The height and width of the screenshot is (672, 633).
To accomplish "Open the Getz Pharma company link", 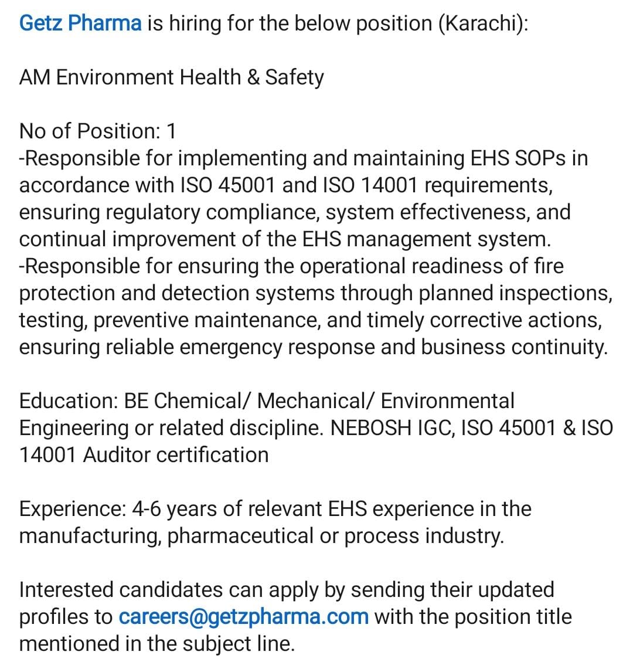I will coord(80,23).
